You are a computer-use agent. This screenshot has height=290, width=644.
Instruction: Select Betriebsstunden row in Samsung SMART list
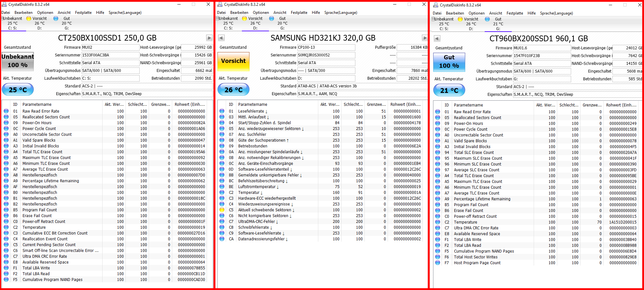[321, 146]
